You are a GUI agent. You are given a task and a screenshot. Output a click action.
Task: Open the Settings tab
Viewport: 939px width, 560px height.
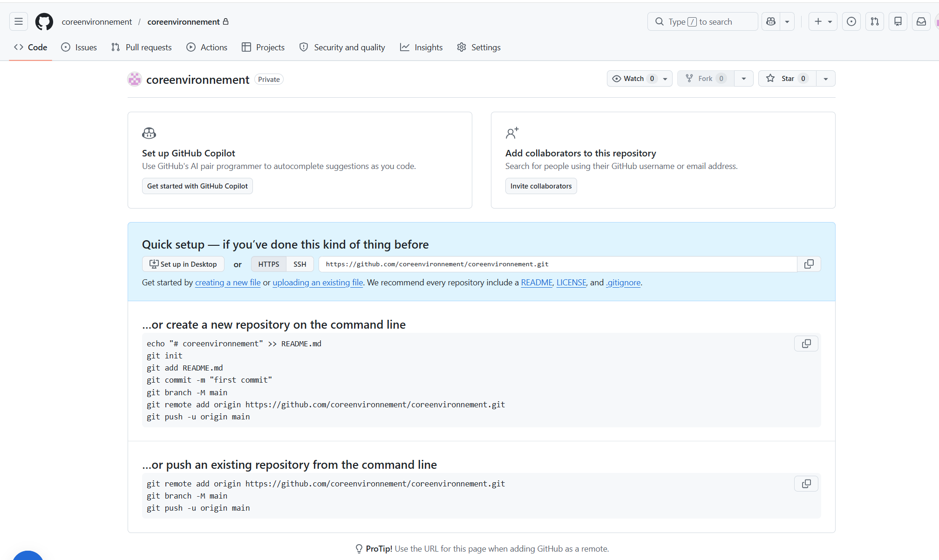479,47
